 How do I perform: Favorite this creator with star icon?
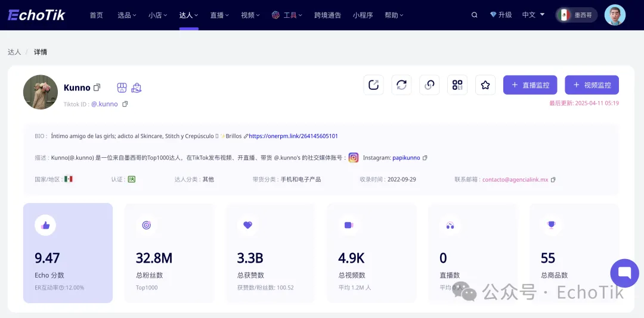(x=485, y=85)
